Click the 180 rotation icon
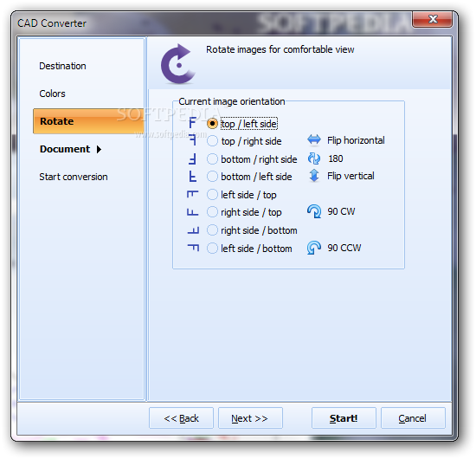The width and height of the screenshot is (476, 459). (x=314, y=158)
